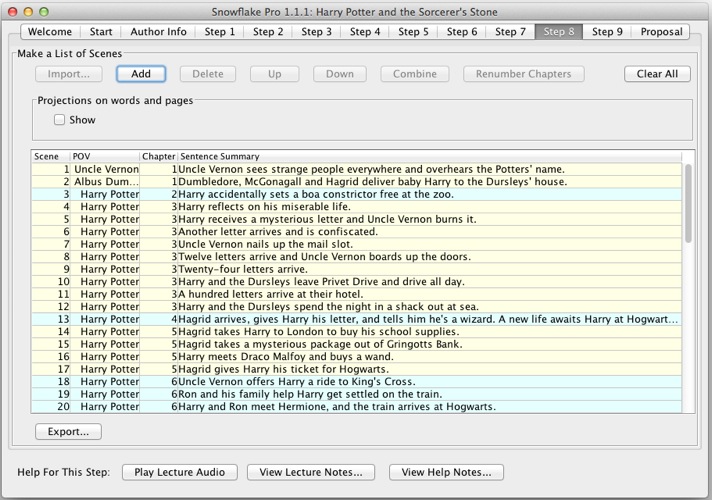
Task: Select the King's Cross ride scene
Action: pyautogui.click(x=430, y=381)
